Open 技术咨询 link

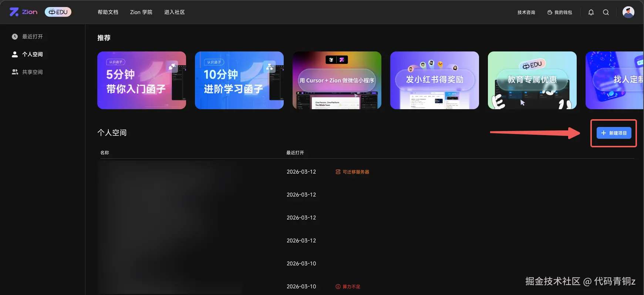coord(526,12)
